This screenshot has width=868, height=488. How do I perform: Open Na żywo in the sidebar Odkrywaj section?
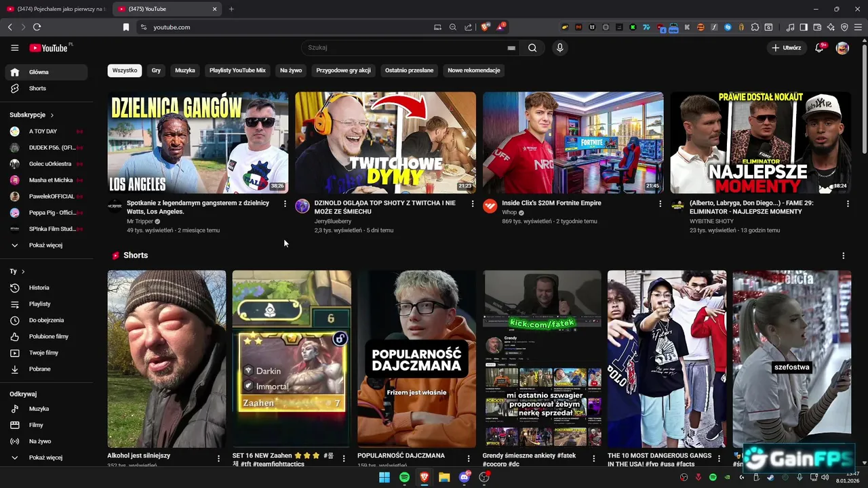46,441
